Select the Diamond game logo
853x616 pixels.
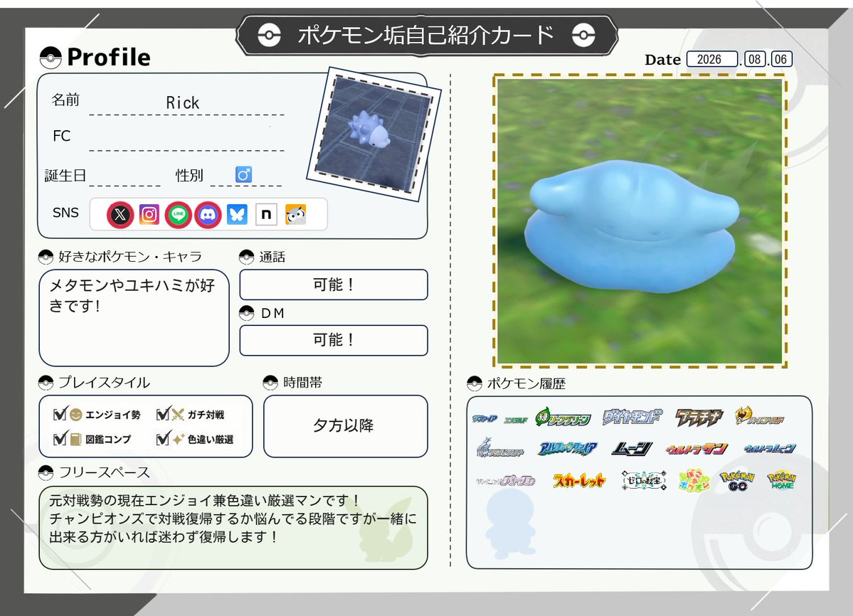(x=632, y=417)
